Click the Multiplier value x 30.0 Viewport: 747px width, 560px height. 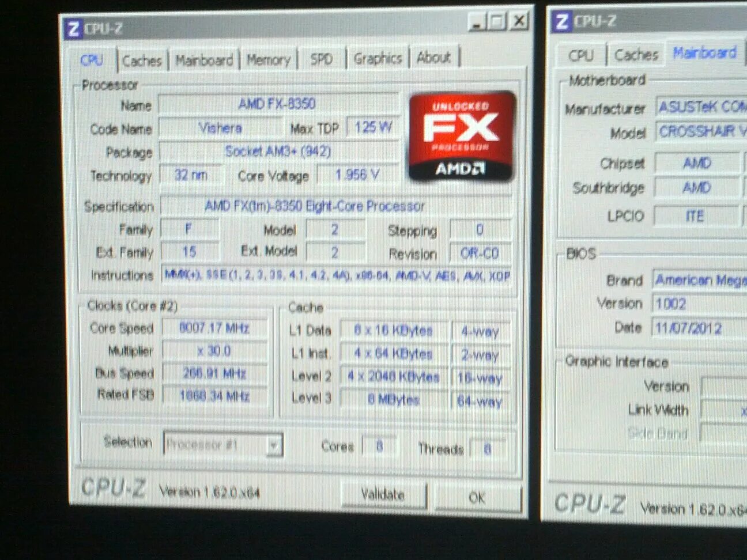tap(214, 351)
